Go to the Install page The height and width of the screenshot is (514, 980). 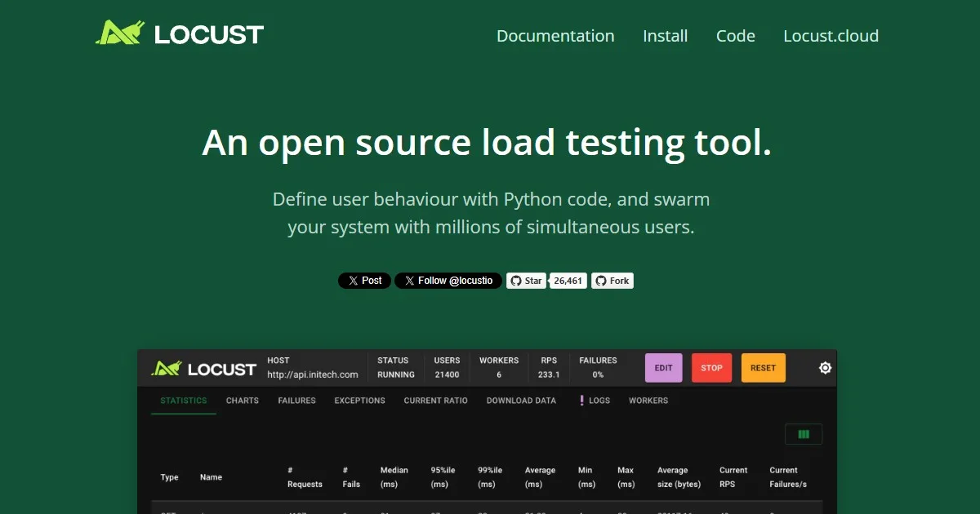666,36
